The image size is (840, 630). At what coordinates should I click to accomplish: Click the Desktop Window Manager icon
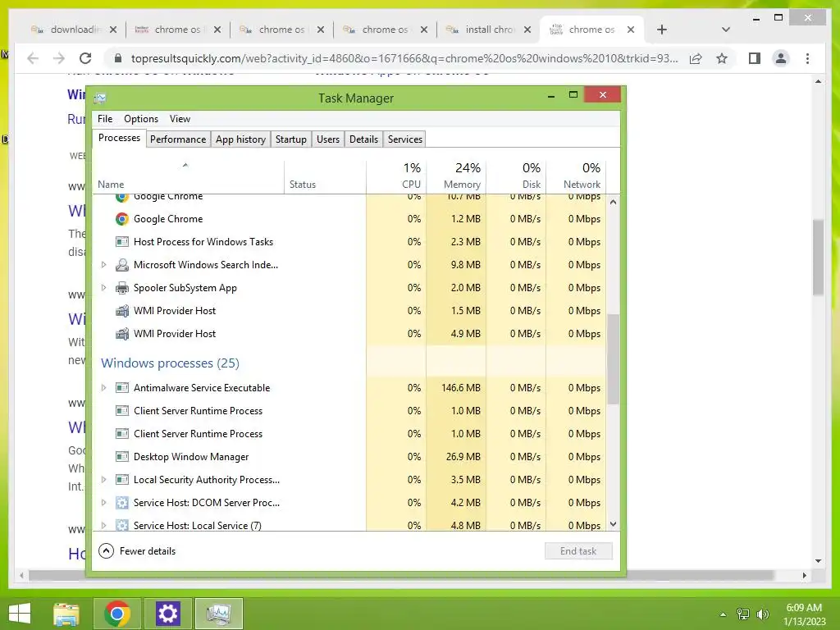pos(122,457)
